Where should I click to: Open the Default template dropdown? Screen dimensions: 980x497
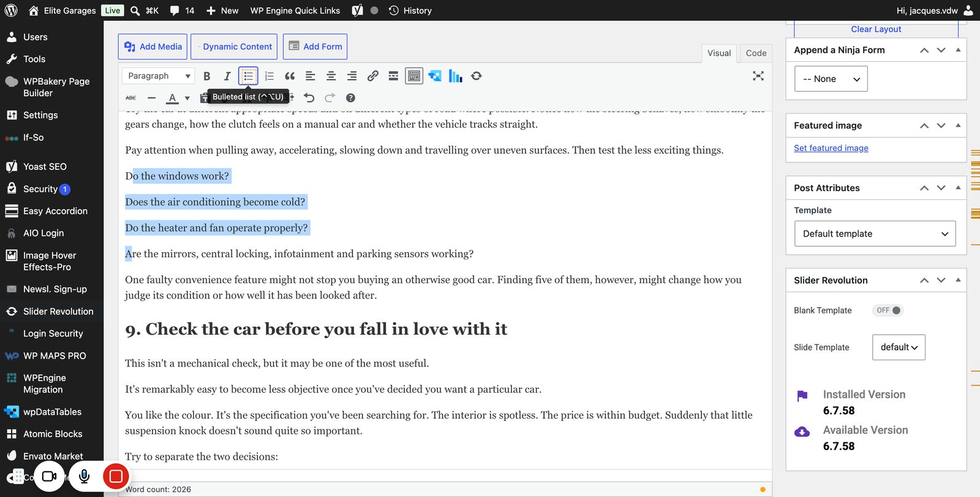pos(875,233)
